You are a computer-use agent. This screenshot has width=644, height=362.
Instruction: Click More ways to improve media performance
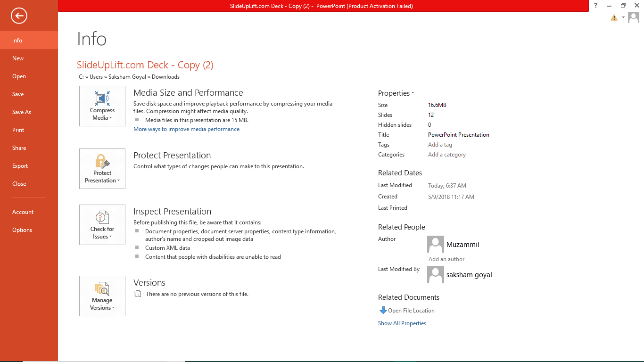186,129
